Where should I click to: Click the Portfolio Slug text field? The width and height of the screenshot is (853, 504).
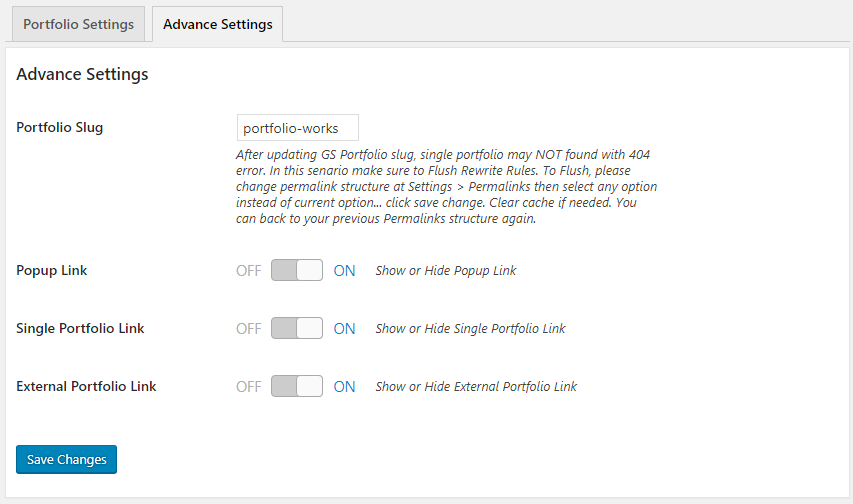click(297, 128)
